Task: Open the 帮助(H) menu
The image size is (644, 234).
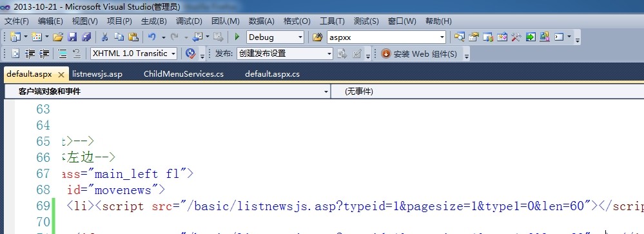Action: click(438, 21)
